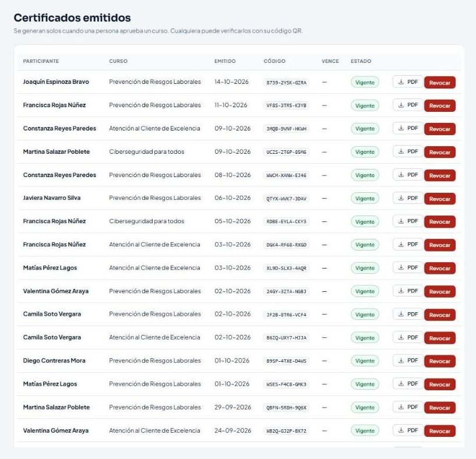Download PDF for Francisca Rojas Núñez Ciberseguridad certificate
Viewport: 476px width, 459px height.
click(x=408, y=221)
